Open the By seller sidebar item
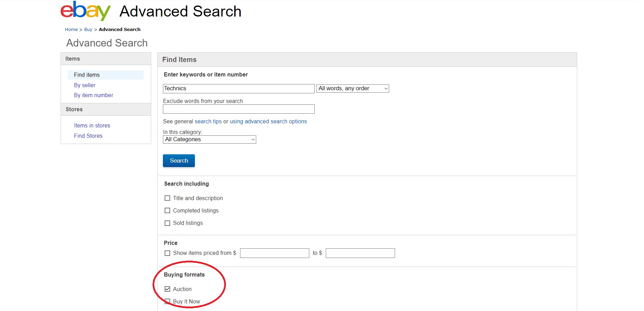The width and height of the screenshot is (644, 311). [85, 85]
